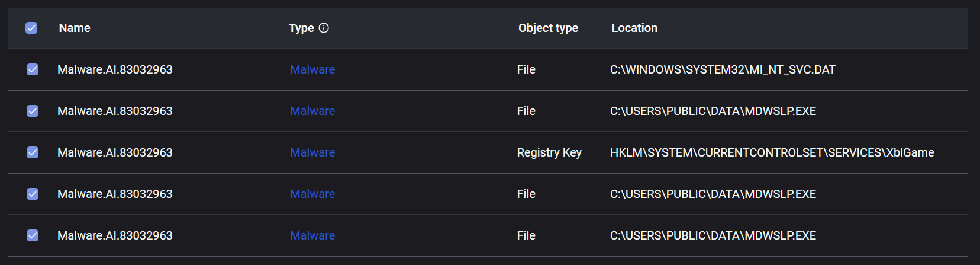Open the Malware link in second row

(312, 111)
